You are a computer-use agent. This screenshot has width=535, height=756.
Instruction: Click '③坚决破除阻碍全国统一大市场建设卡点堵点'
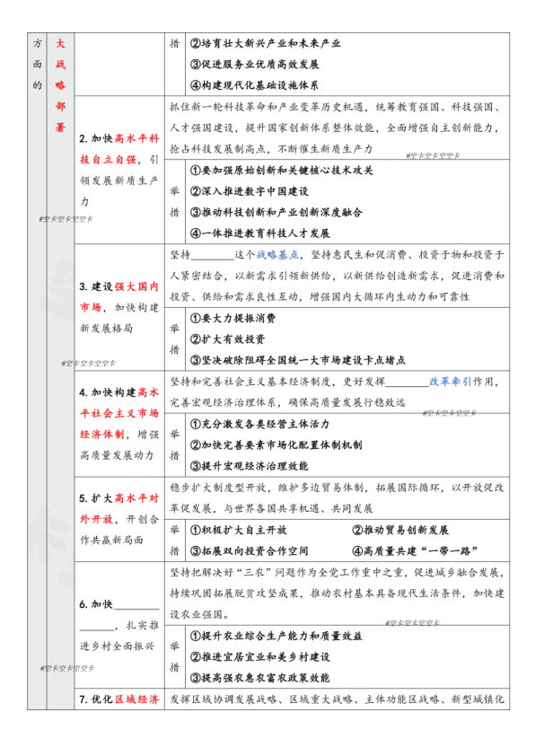[x=297, y=360]
